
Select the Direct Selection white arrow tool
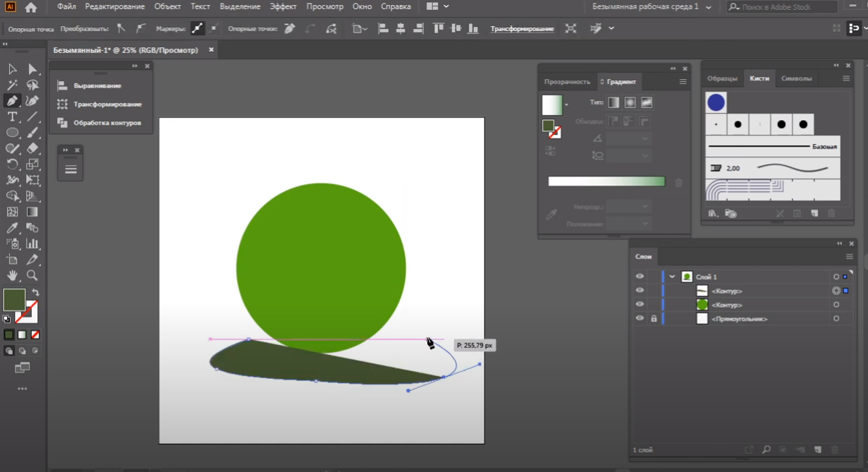tap(32, 69)
